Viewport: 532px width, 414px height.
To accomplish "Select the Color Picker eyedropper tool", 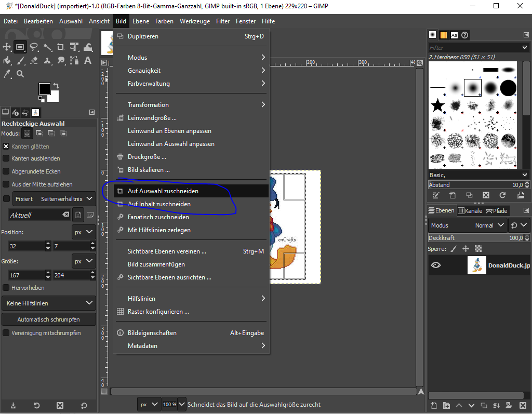I will click(x=7, y=74).
